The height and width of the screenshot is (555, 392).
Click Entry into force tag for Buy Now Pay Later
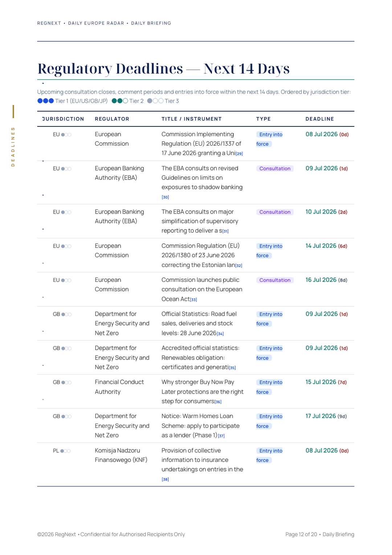pos(269,387)
